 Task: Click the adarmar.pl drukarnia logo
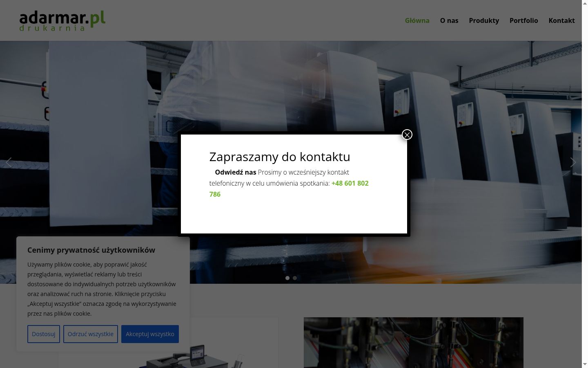point(62,20)
